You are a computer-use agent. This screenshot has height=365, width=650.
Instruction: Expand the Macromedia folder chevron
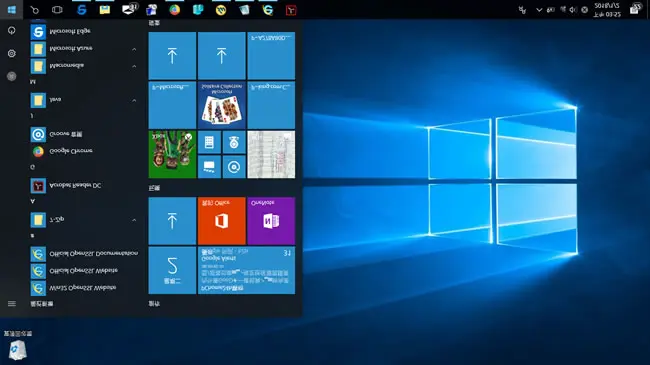134,66
